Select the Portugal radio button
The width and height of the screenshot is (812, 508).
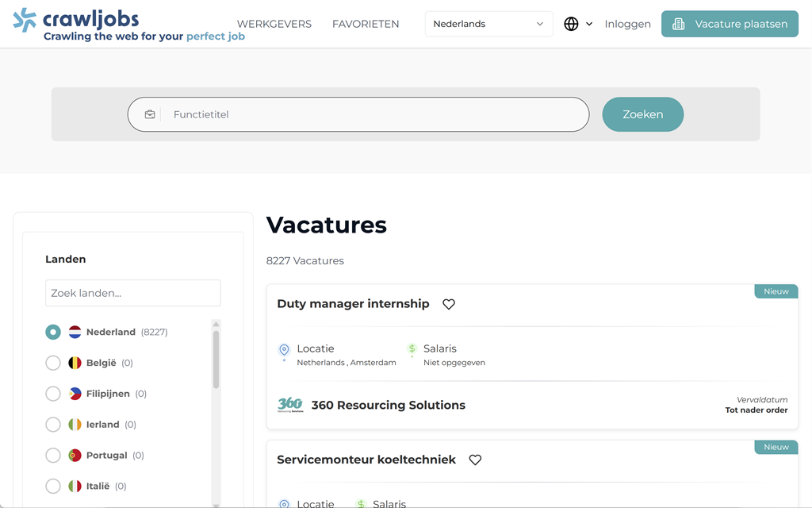click(x=53, y=456)
